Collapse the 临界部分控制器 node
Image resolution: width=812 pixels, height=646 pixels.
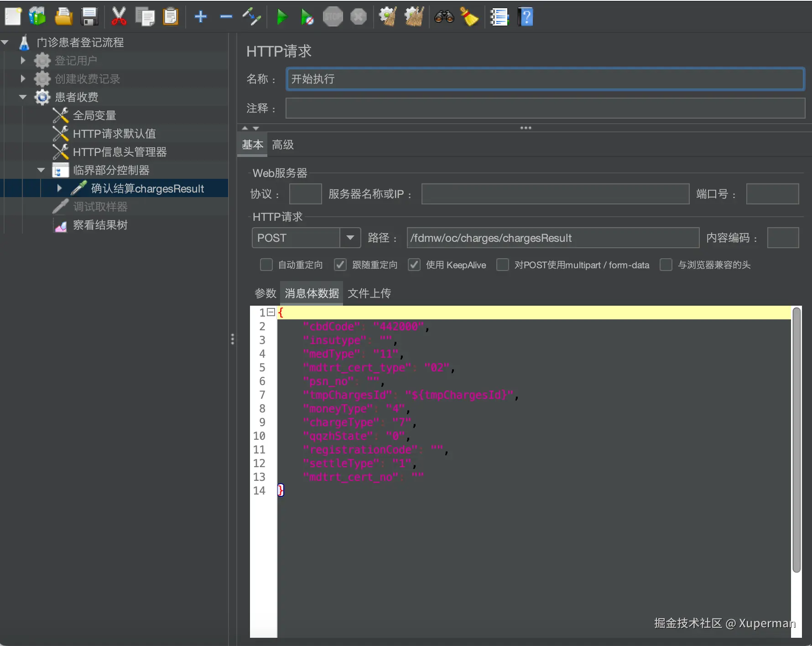pos(41,170)
